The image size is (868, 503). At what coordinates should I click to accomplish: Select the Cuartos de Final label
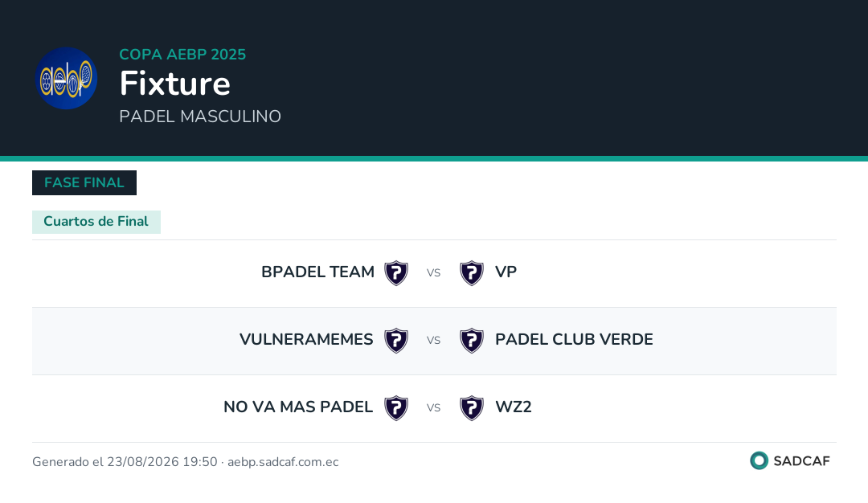96,222
